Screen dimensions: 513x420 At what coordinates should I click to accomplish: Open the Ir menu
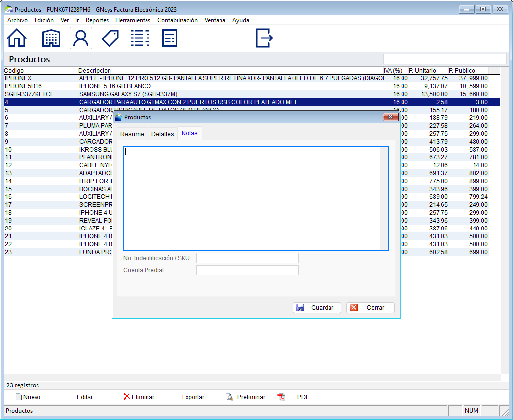click(77, 20)
